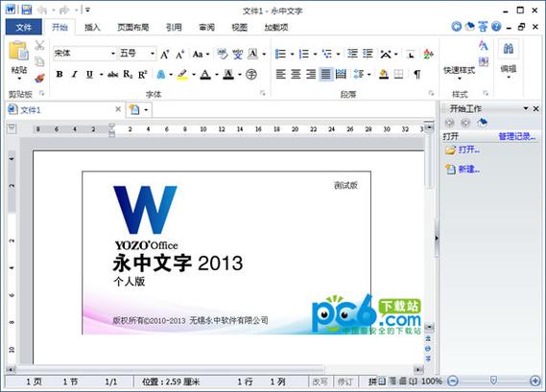
Task: Click the 管理记录... link
Action: pyautogui.click(x=517, y=136)
